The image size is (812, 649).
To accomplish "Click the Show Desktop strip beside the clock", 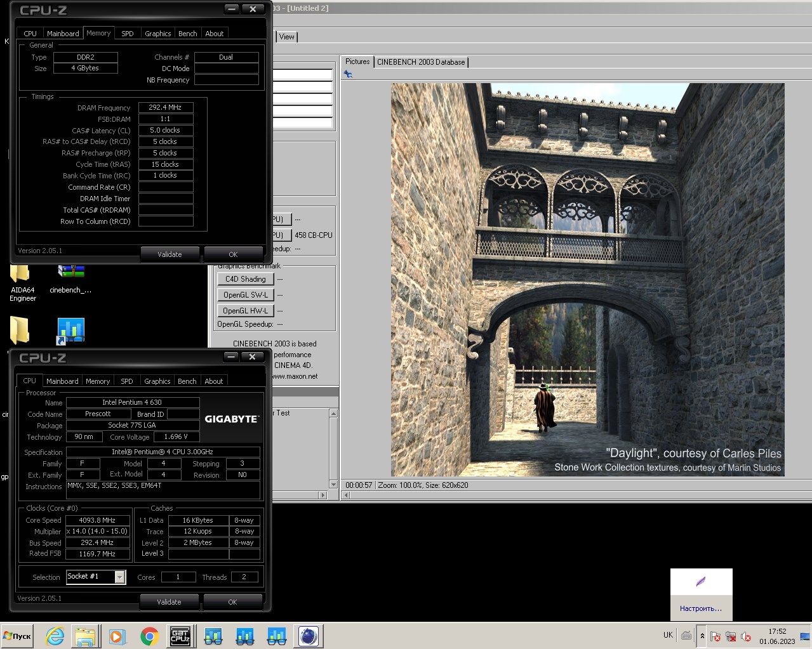I will coord(806,636).
